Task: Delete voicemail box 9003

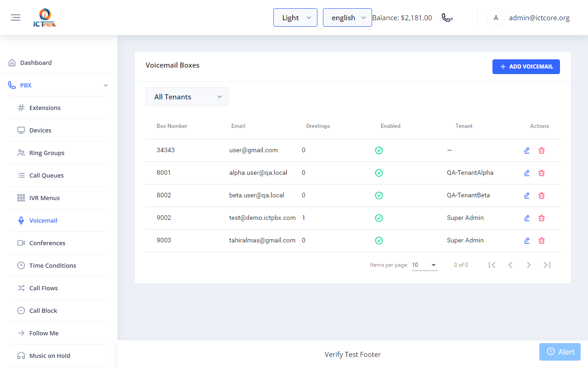Action: tap(542, 241)
